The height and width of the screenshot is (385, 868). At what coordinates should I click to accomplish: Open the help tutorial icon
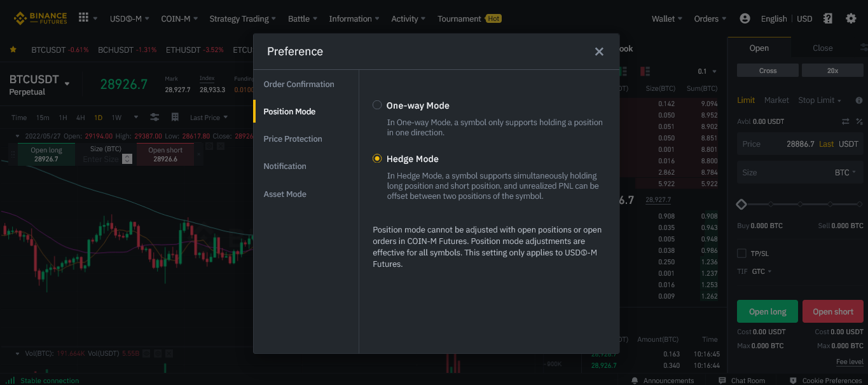[827, 18]
